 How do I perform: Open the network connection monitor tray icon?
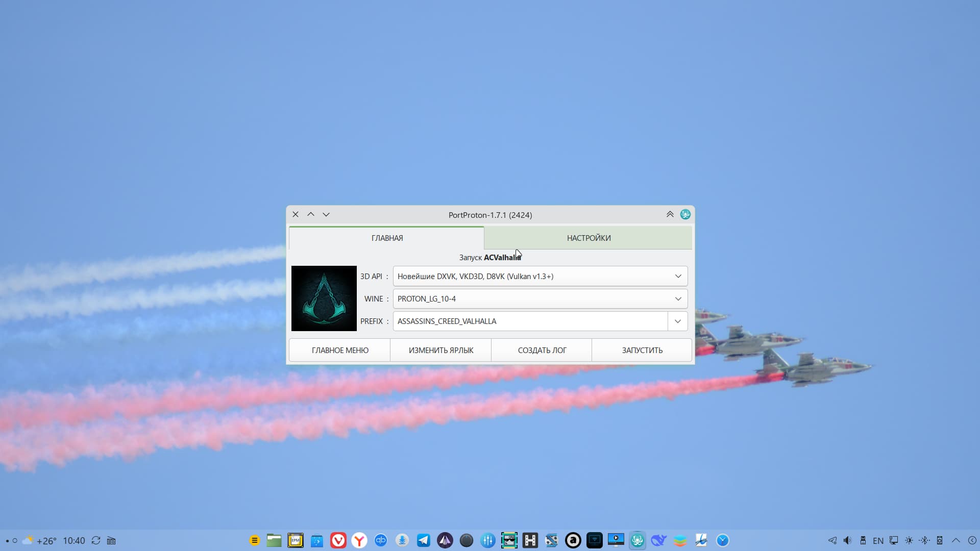pyautogui.click(x=894, y=540)
